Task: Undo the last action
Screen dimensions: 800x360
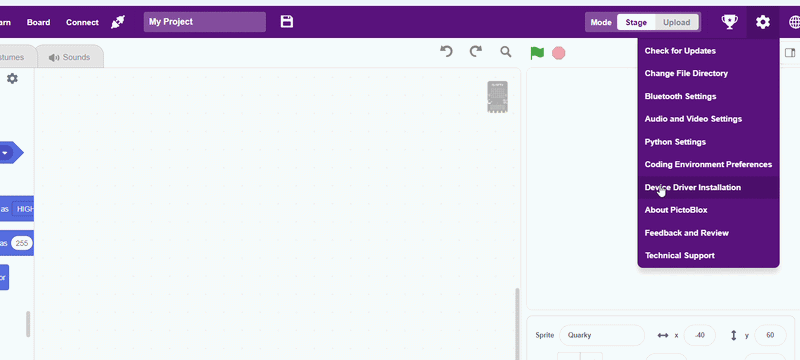Action: [446, 52]
